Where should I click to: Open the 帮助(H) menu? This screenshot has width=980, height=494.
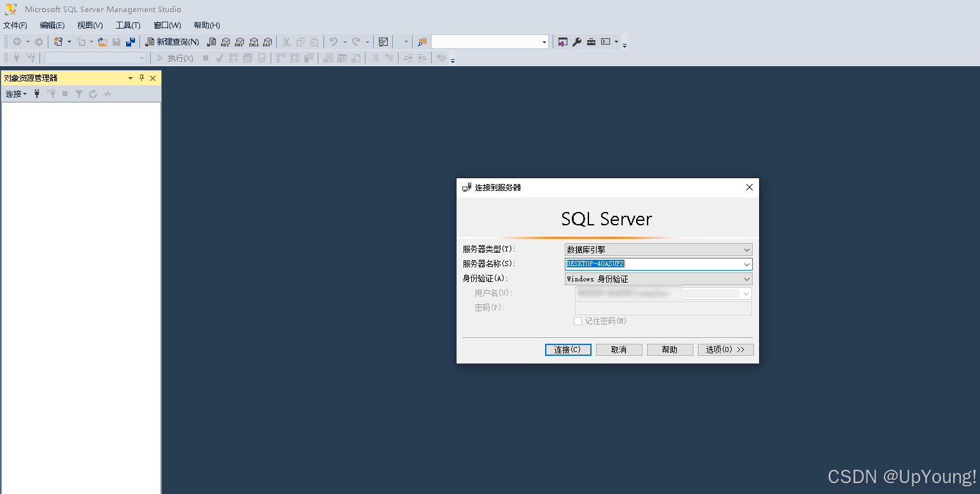[x=207, y=25]
